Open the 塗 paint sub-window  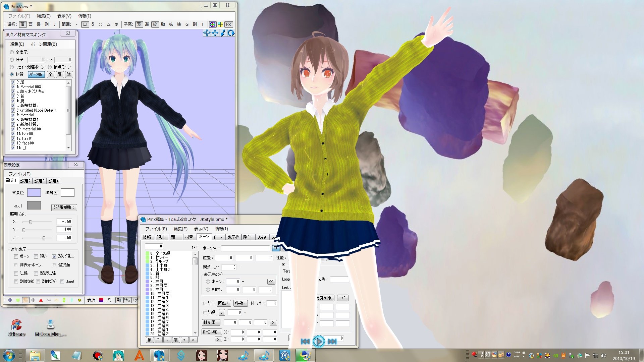[x=179, y=24]
